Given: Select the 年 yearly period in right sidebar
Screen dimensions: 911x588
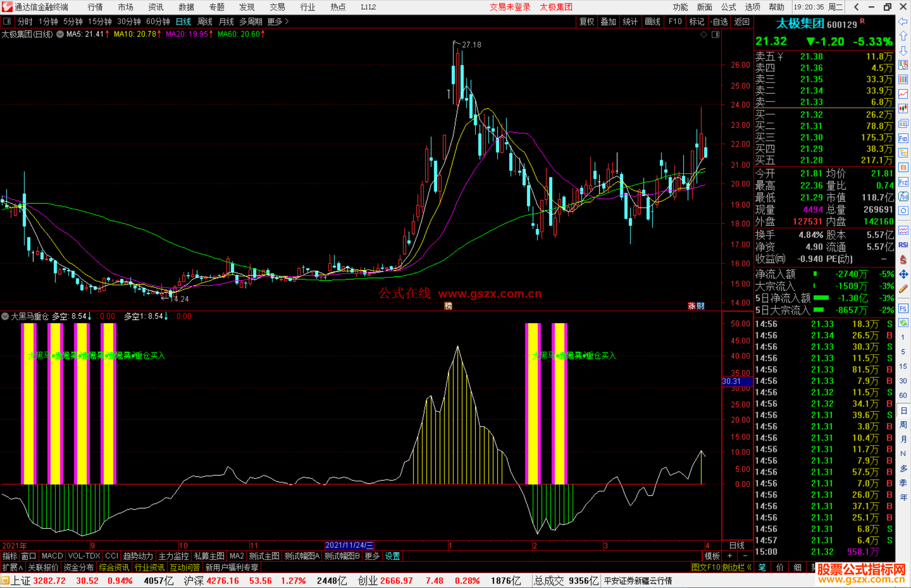Looking at the screenshot, I should click(903, 497).
